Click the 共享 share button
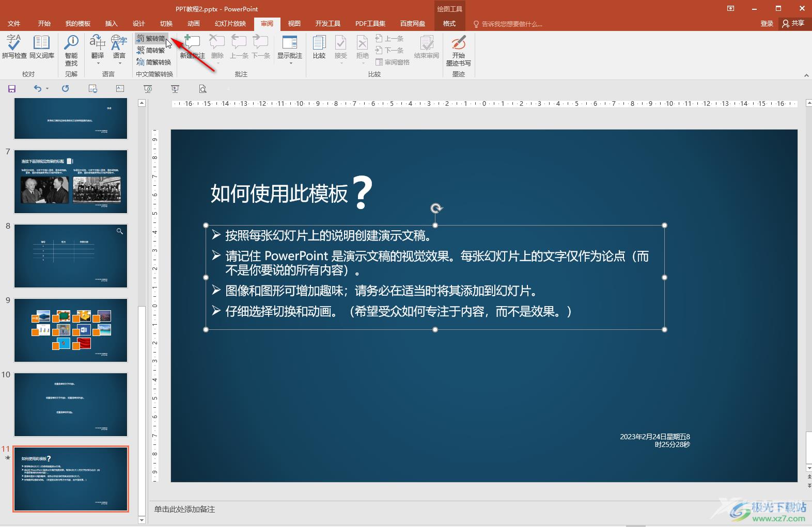This screenshot has height=527, width=812. [793, 24]
